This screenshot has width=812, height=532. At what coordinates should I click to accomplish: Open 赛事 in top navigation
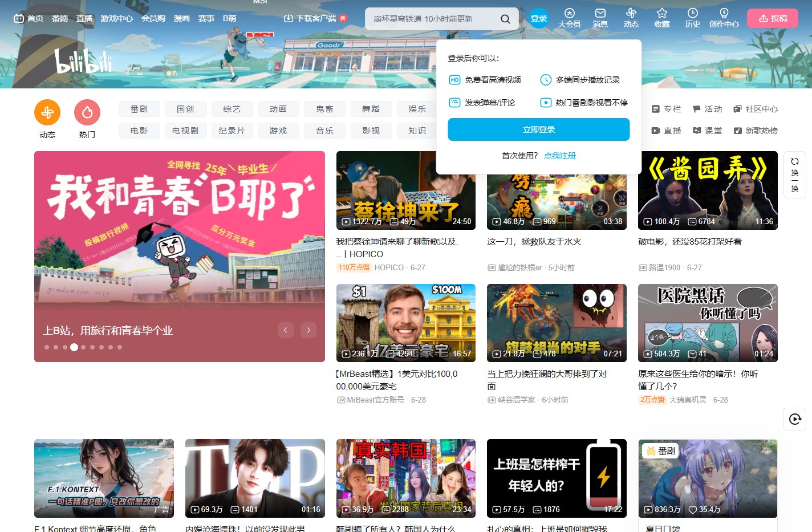206,18
